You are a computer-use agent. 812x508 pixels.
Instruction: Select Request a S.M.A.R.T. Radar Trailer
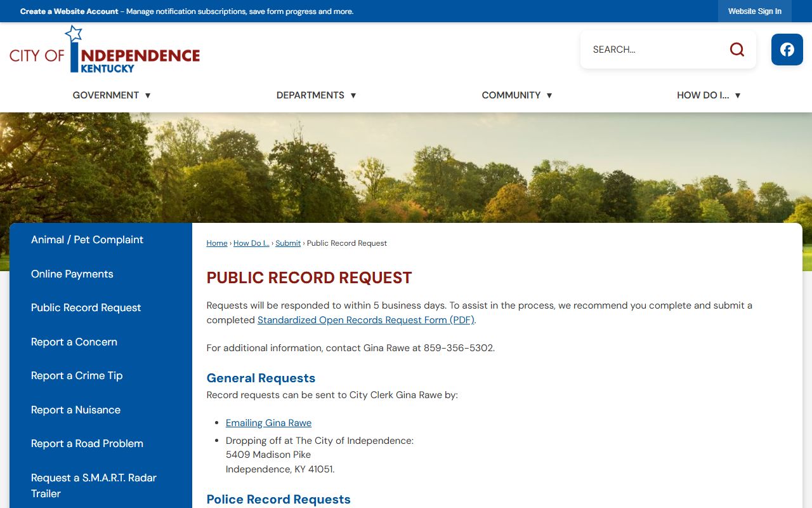coord(100,486)
